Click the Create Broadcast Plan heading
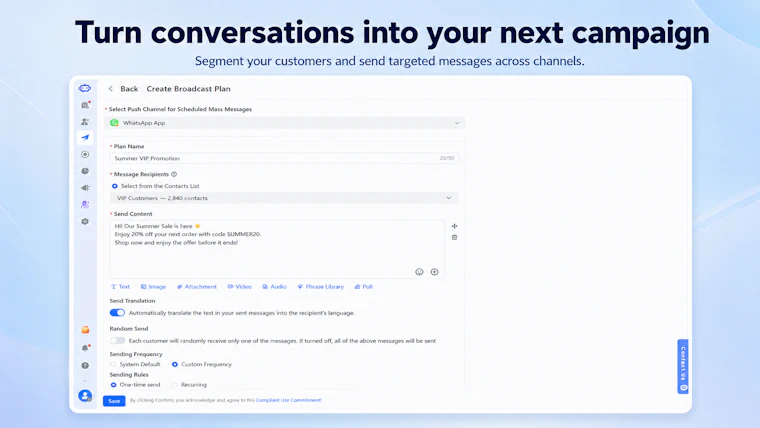This screenshot has width=760, height=428. pos(189,89)
